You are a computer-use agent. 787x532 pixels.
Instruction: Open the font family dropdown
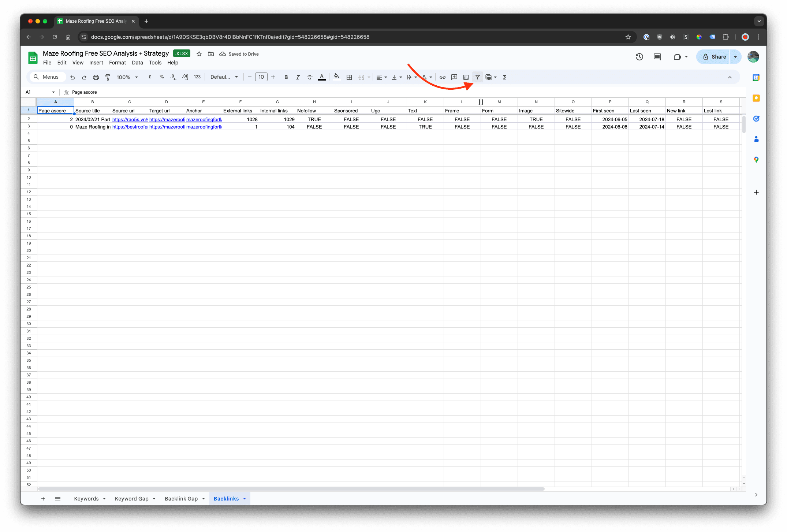[x=224, y=77]
